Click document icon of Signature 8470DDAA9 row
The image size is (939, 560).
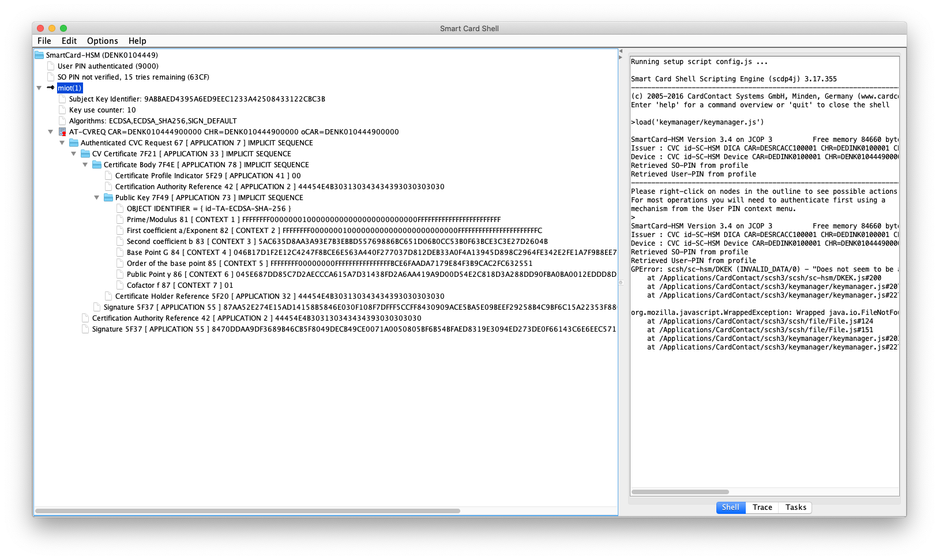(x=85, y=329)
